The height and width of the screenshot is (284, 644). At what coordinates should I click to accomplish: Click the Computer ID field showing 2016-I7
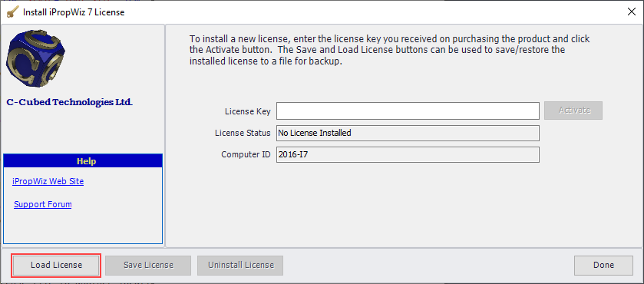tap(408, 155)
